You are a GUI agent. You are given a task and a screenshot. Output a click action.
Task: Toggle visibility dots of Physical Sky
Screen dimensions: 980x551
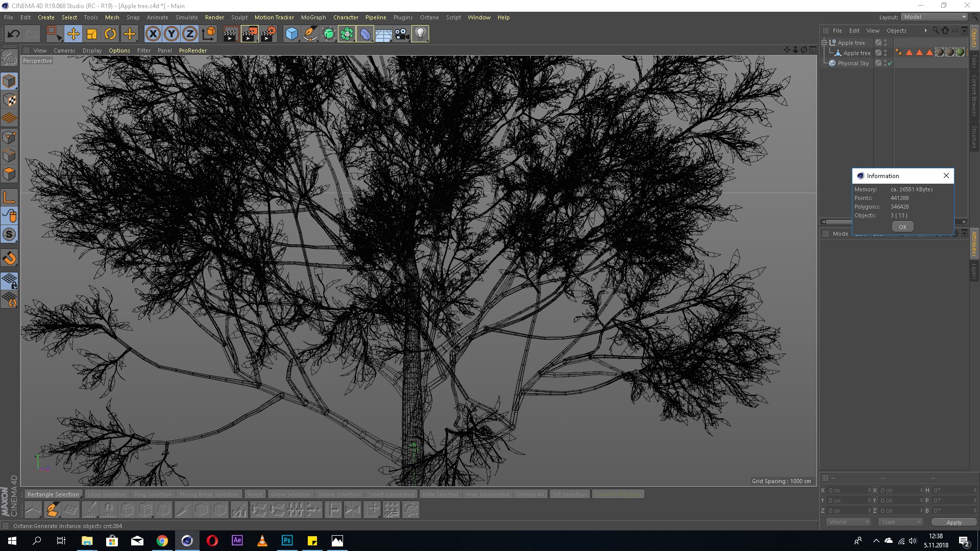coord(886,63)
